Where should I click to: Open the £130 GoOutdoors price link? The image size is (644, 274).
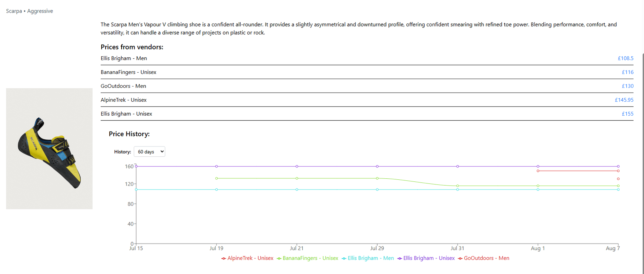[627, 86]
